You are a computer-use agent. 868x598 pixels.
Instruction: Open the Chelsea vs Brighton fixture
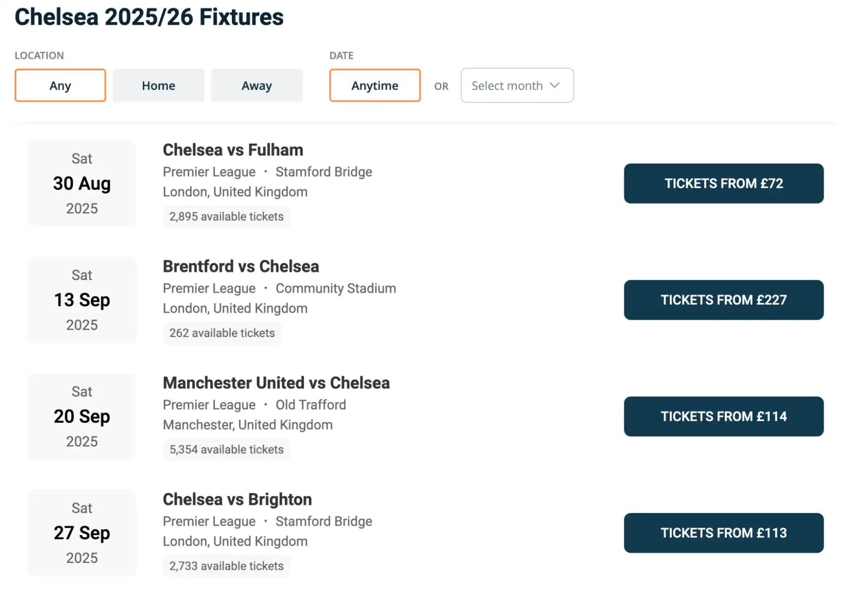point(237,499)
